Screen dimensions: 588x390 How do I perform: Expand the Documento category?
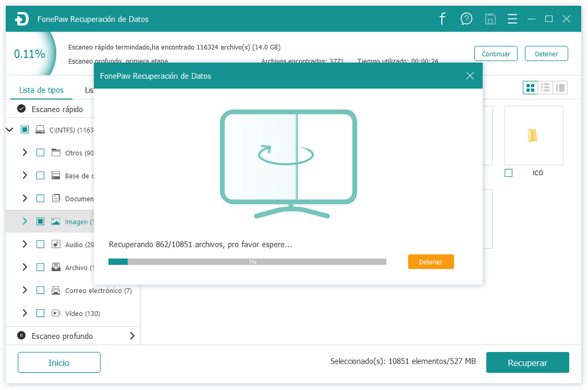(x=25, y=198)
